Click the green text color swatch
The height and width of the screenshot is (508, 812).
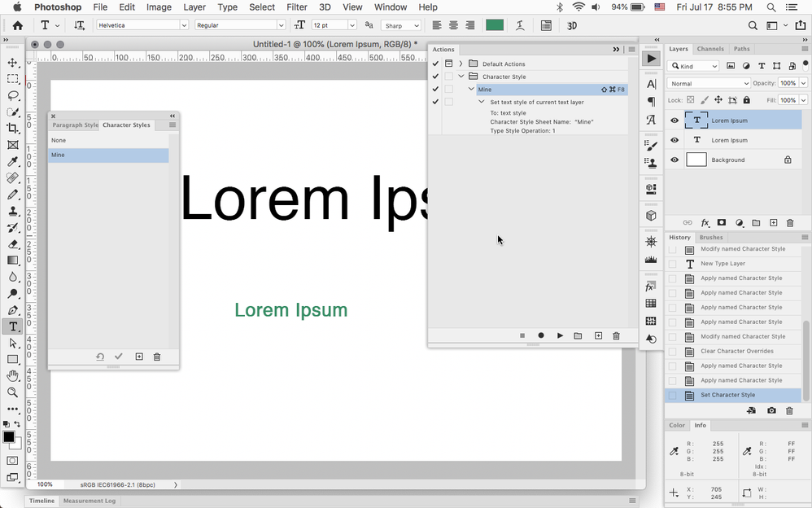(x=494, y=25)
